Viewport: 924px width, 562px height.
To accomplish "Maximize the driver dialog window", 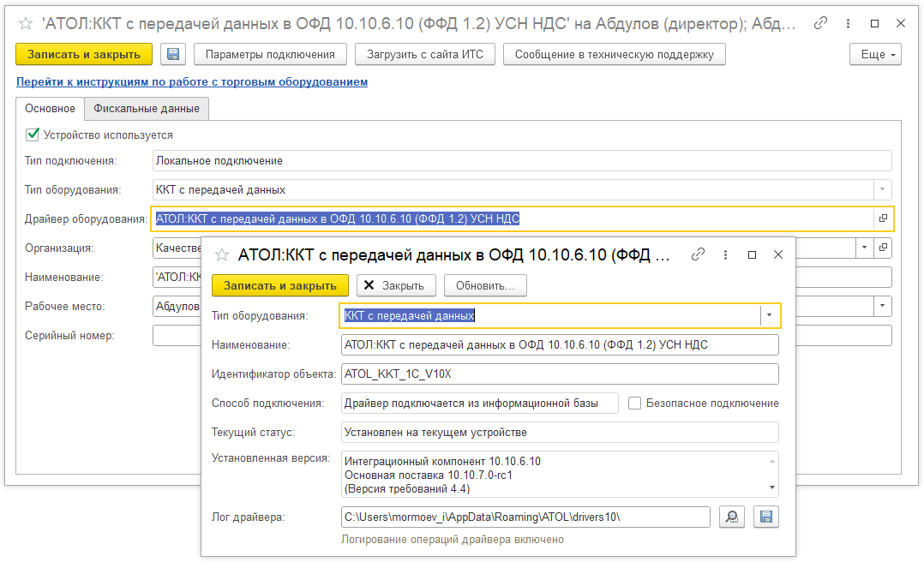I will (752, 254).
